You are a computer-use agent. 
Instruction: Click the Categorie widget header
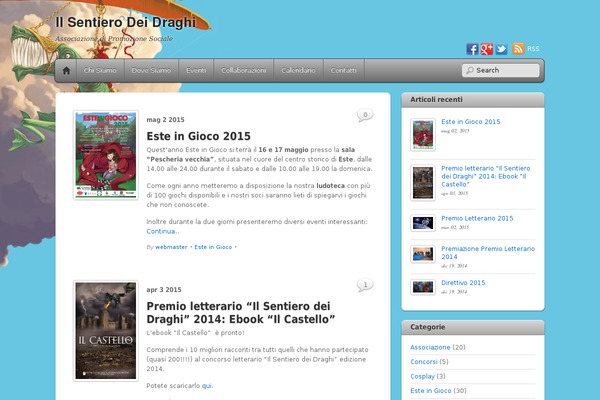(473, 327)
